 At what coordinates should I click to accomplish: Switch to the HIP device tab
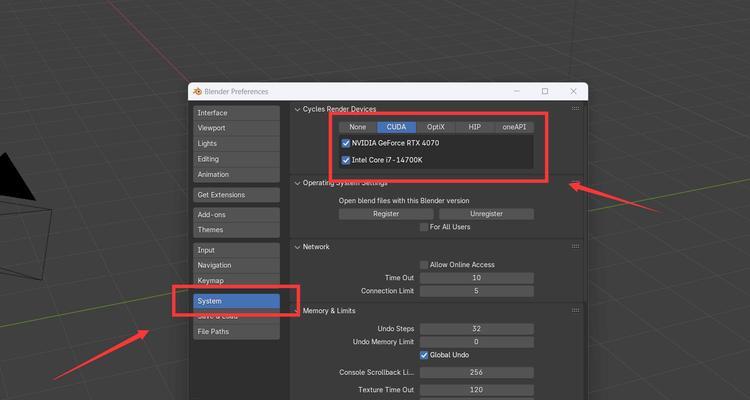[474, 127]
